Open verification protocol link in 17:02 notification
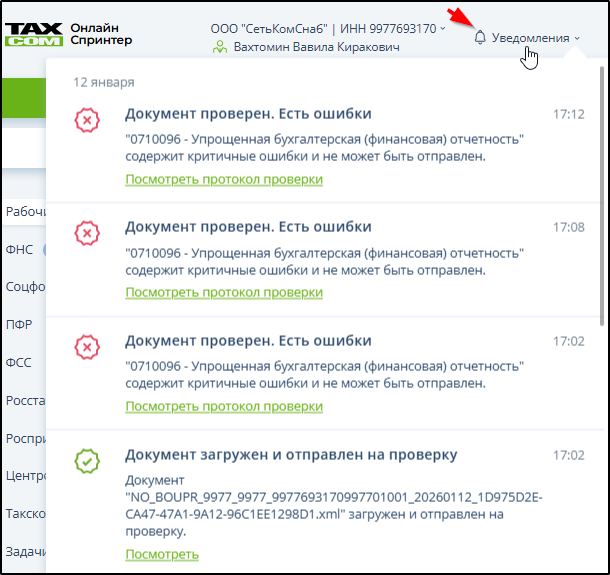This screenshot has width=610, height=575. click(x=224, y=406)
